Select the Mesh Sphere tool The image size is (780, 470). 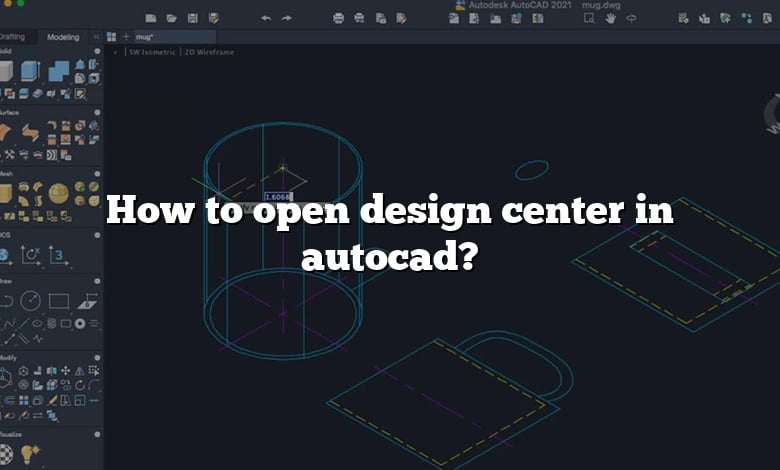click(59, 193)
